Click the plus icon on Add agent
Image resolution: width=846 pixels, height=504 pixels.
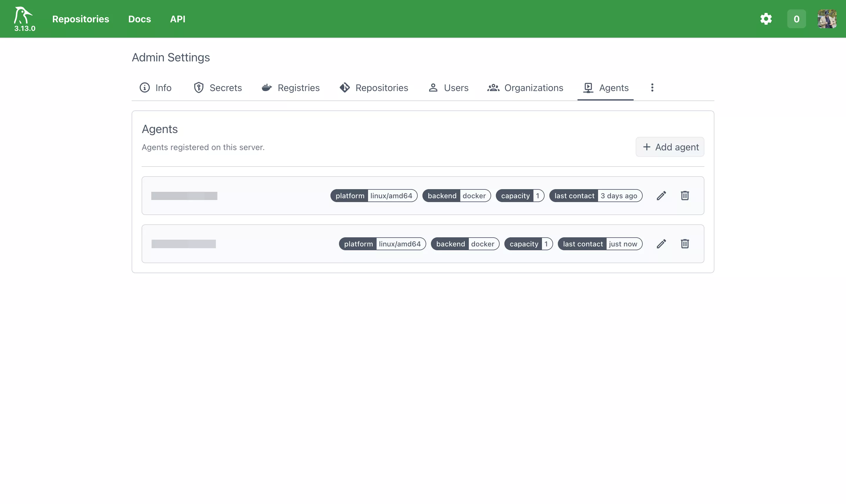pyautogui.click(x=647, y=147)
